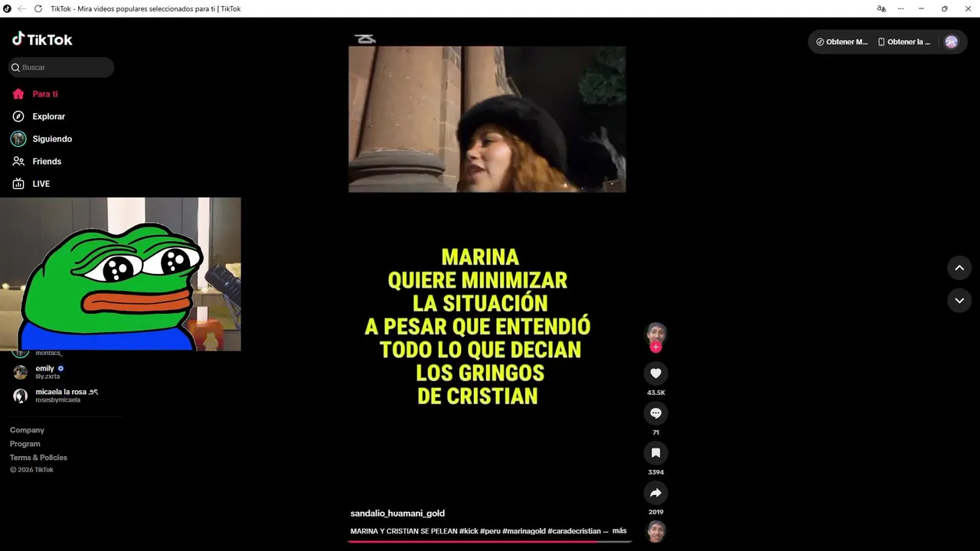Click the Explorar compass icon
Viewport: 980px width, 551px height.
coord(18,116)
